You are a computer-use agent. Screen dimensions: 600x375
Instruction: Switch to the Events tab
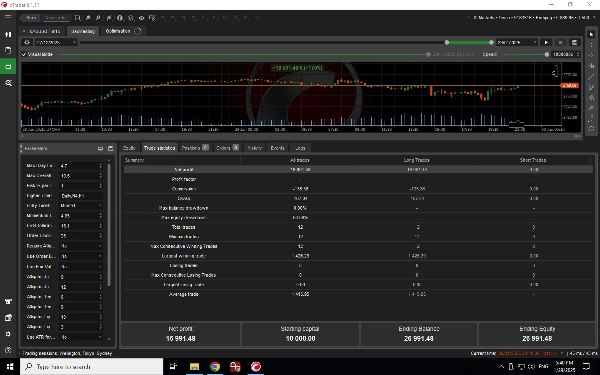coord(277,148)
